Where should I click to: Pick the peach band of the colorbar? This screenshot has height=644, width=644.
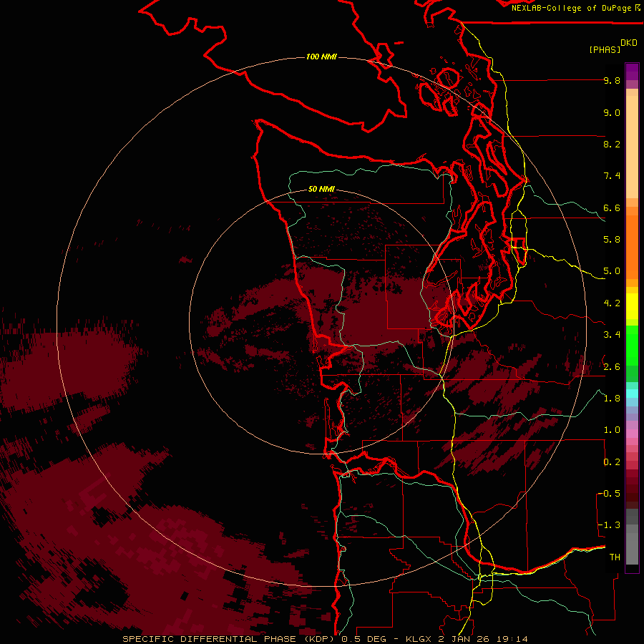click(632, 147)
